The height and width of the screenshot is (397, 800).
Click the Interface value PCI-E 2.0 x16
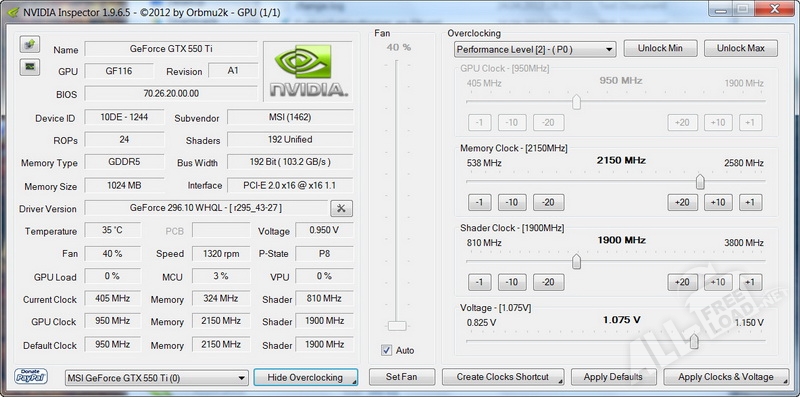click(x=290, y=185)
